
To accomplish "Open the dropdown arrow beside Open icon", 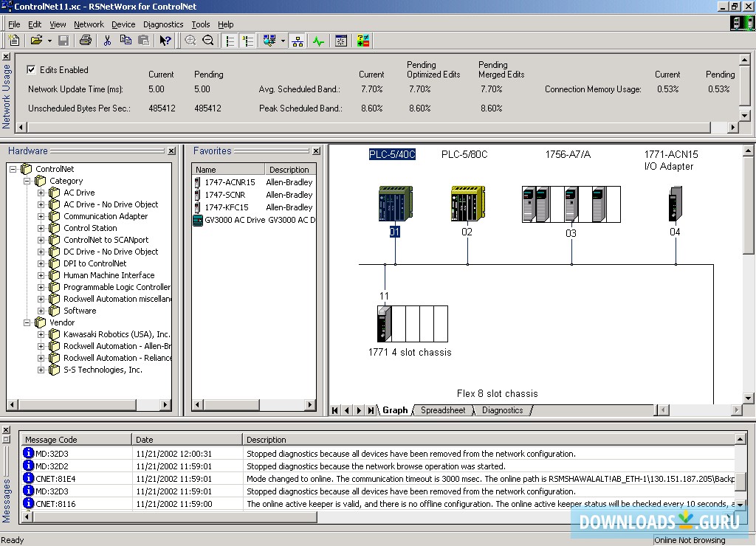I will click(x=49, y=41).
